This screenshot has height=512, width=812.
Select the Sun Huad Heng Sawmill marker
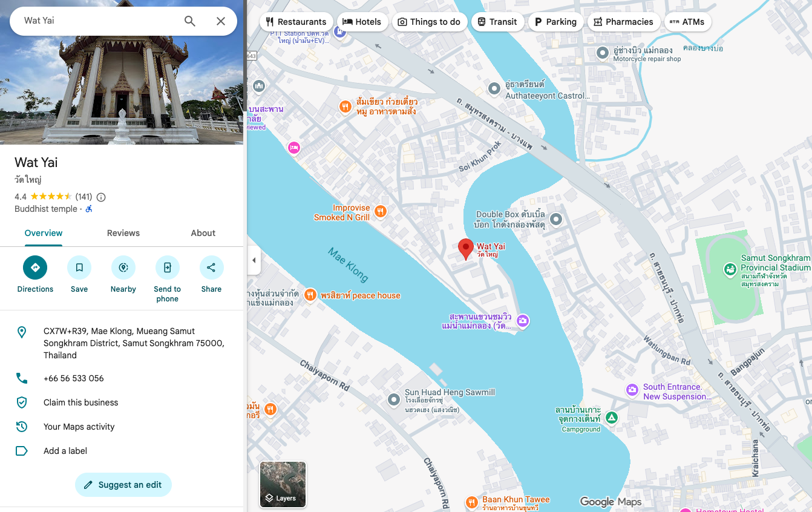[x=394, y=399]
